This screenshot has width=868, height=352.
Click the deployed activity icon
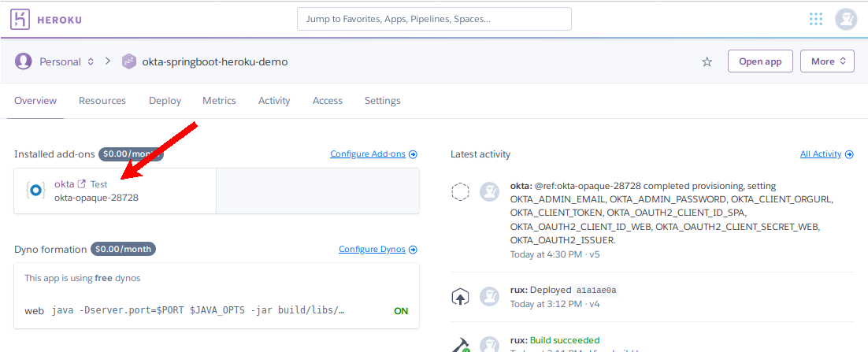(x=461, y=297)
